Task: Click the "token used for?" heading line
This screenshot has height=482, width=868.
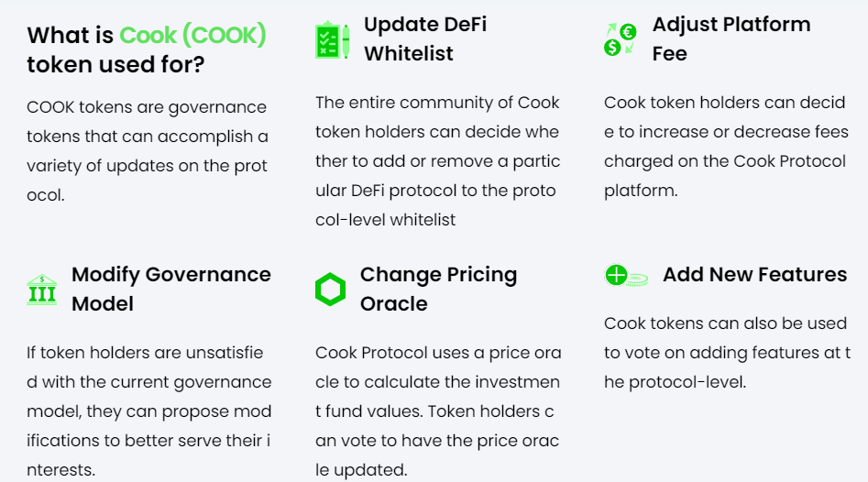Action: 115,65
